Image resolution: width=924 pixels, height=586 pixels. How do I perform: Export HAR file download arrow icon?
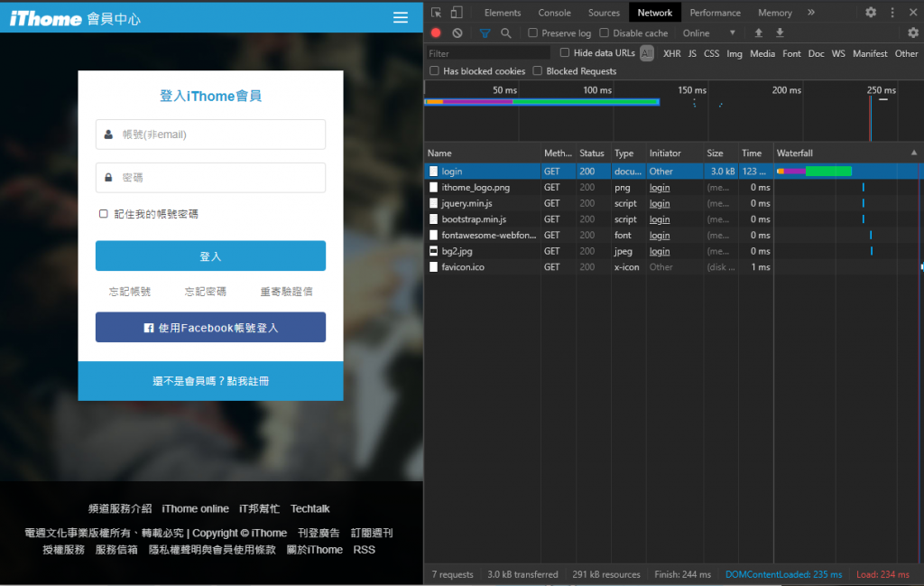(780, 33)
